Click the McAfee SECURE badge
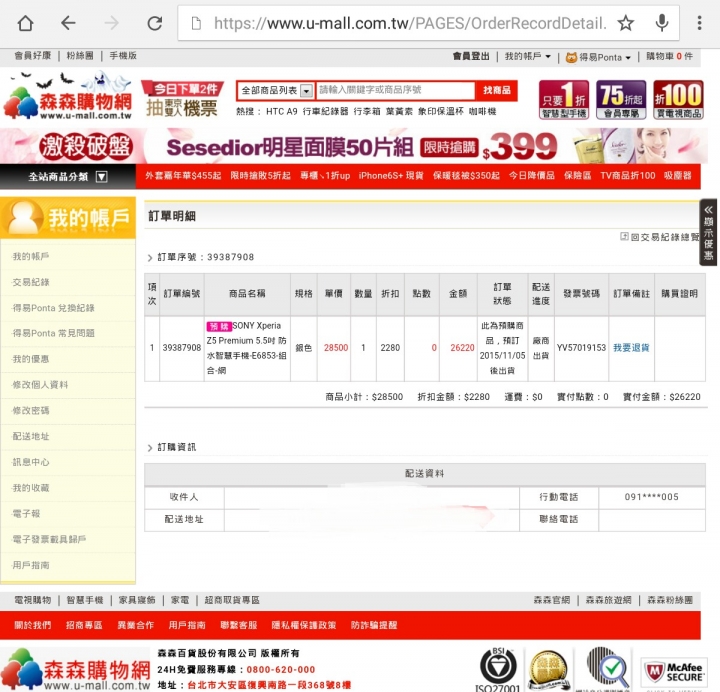720x692 pixels. click(675, 673)
